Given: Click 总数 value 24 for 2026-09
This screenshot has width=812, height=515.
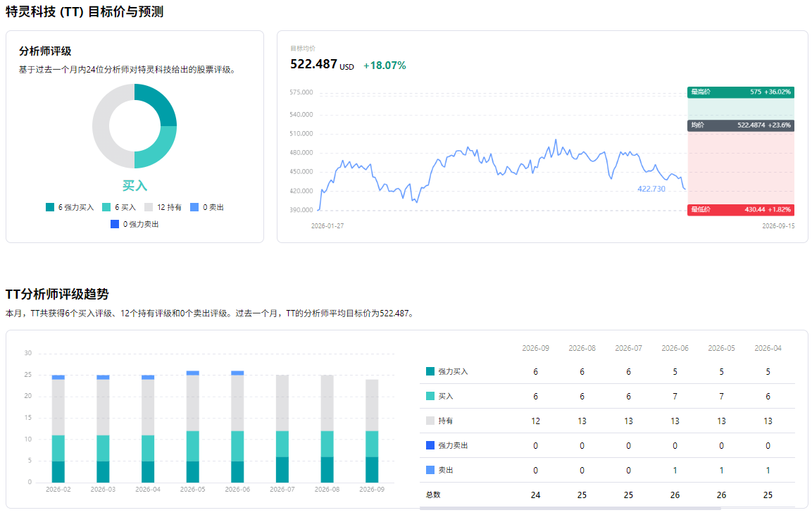Looking at the screenshot, I should point(535,495).
